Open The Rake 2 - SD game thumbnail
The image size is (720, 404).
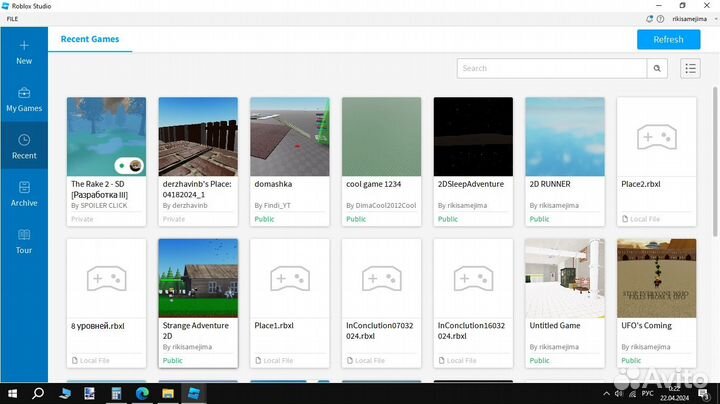tap(106, 137)
